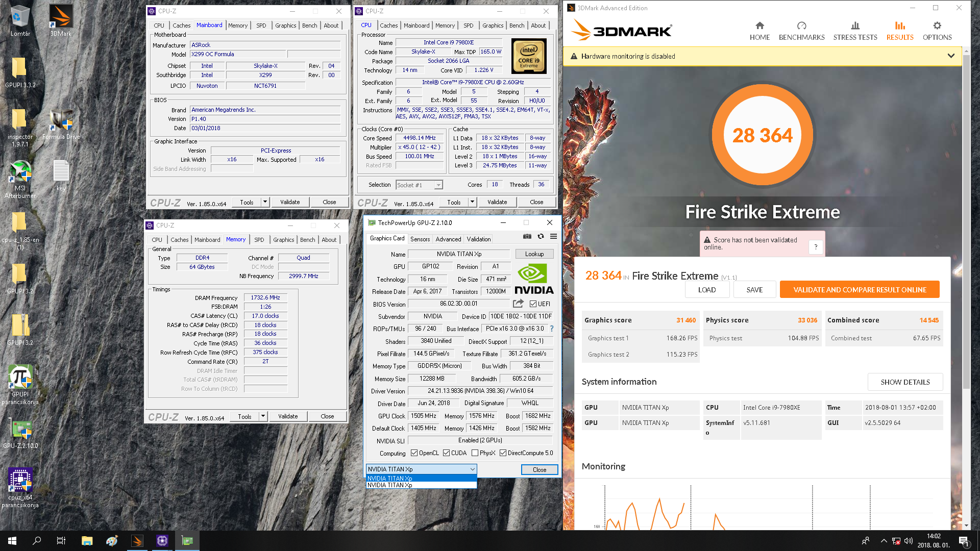The image size is (980, 551).
Task: Select GPUPI parancsikonja shortcut
Action: [x=20, y=385]
